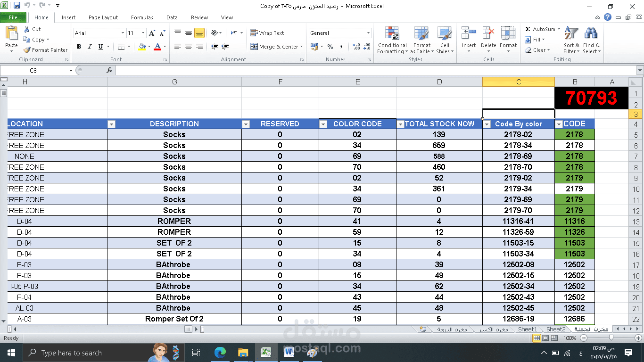Open Conditional Formatting menu
Image resolution: width=644 pixels, height=362 pixels.
pos(392,40)
